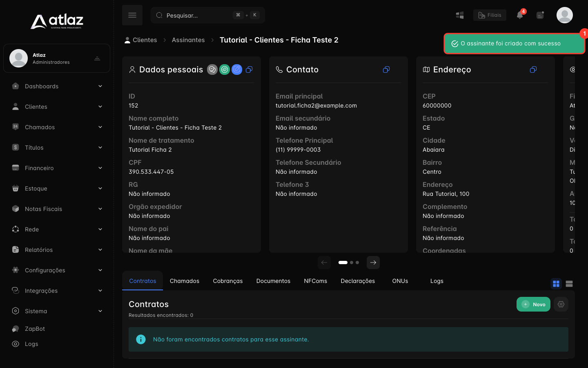Expand the Clientes menu in the sidebar
The height and width of the screenshot is (368, 588).
57,107
